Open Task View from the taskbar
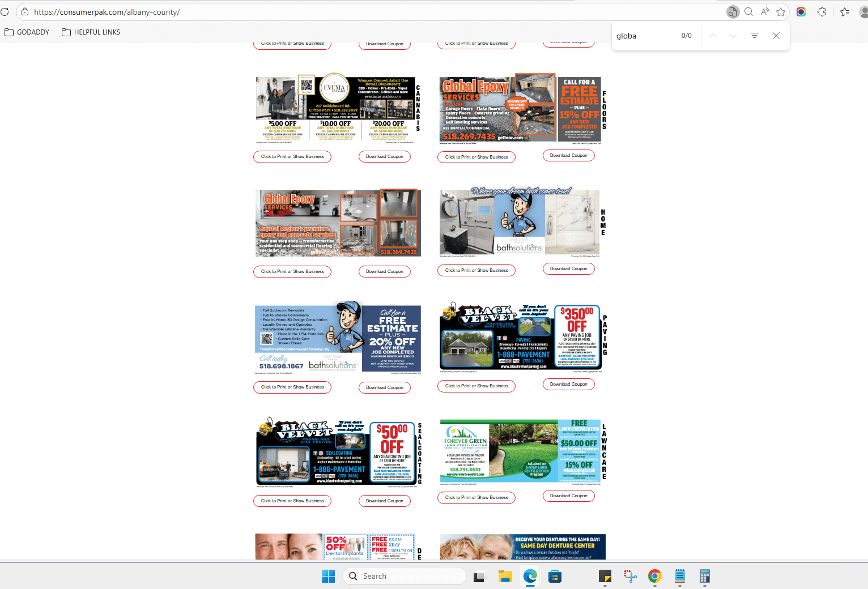 [x=480, y=576]
